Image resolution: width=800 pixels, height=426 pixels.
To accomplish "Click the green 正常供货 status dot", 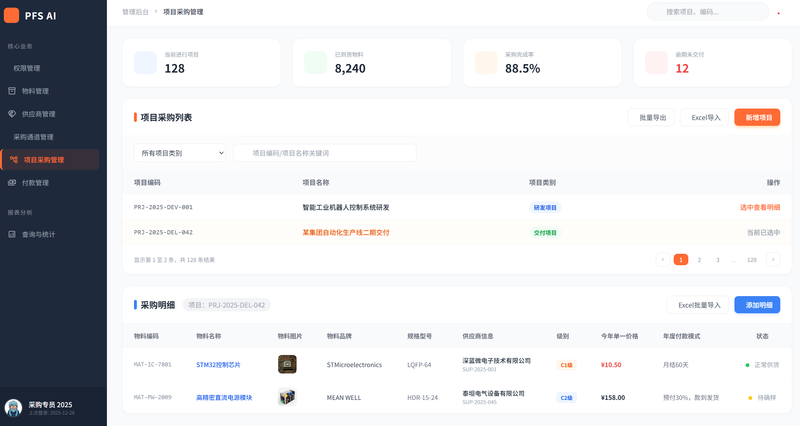I will (747, 365).
